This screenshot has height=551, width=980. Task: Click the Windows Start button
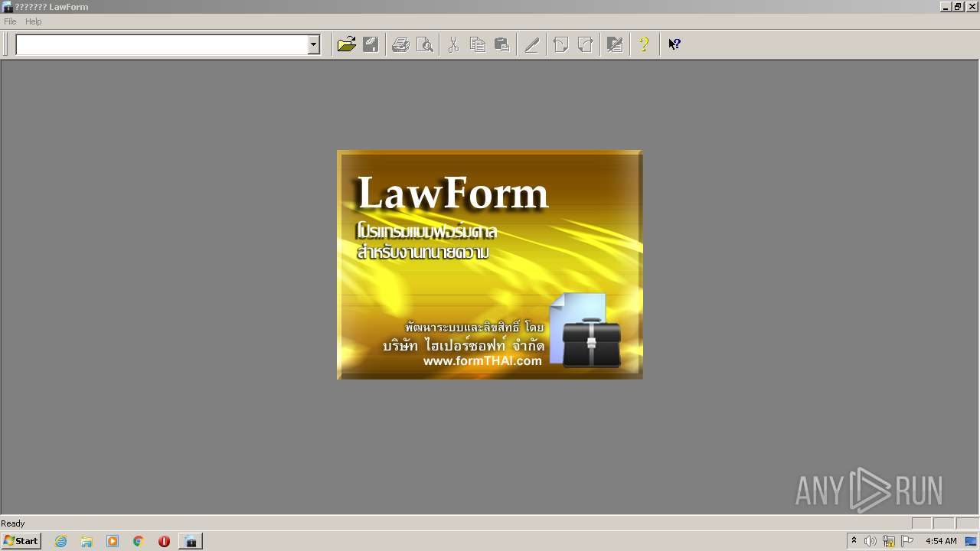pyautogui.click(x=21, y=541)
